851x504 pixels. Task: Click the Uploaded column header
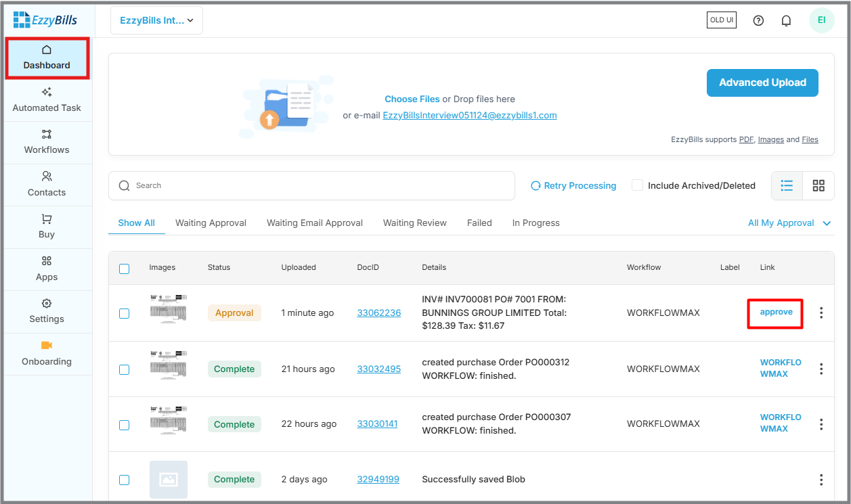(x=299, y=267)
